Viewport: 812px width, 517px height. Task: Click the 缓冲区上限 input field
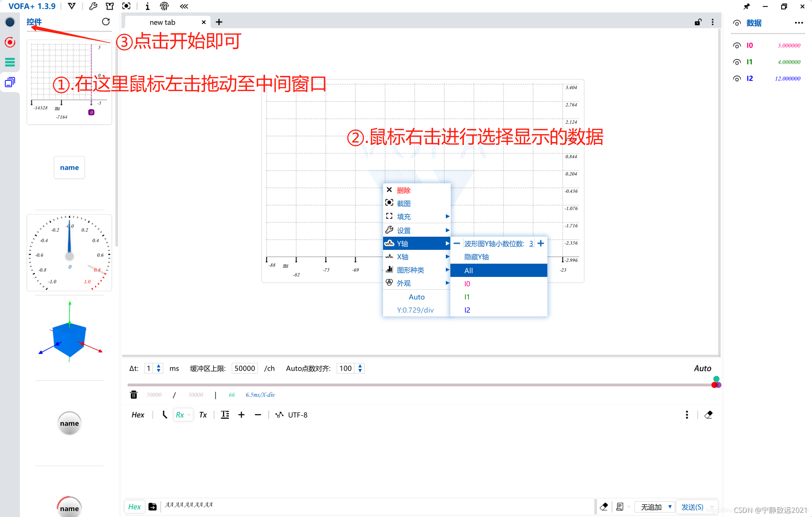[245, 368]
